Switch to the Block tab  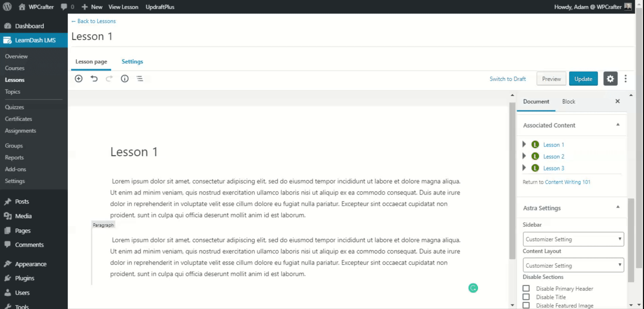tap(569, 101)
